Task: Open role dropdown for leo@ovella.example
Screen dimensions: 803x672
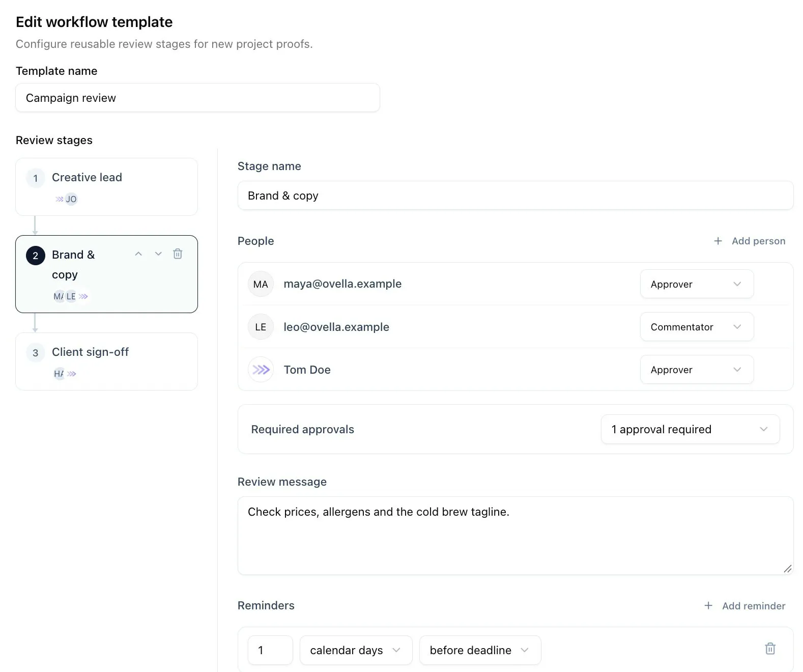Action: point(697,327)
